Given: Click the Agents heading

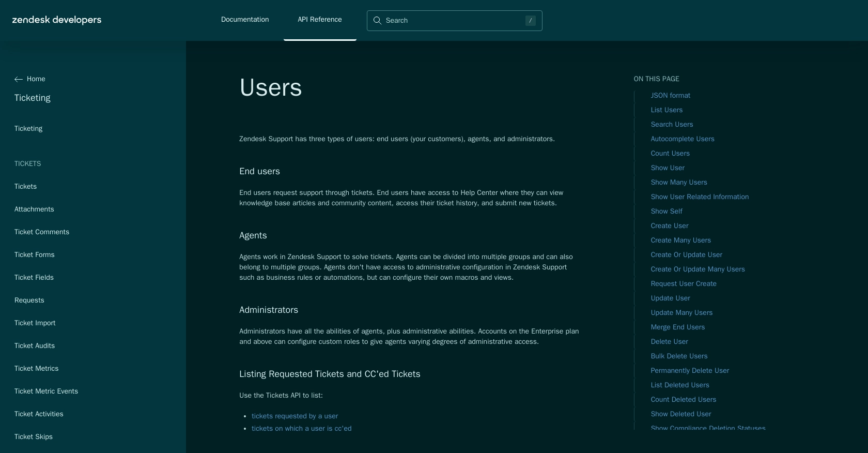Looking at the screenshot, I should click(x=253, y=236).
